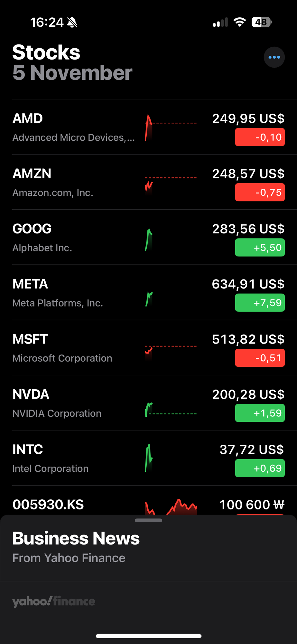The width and height of the screenshot is (297, 644).
Task: Toggle Microsoft change badge -0,51
Action: tap(260, 358)
